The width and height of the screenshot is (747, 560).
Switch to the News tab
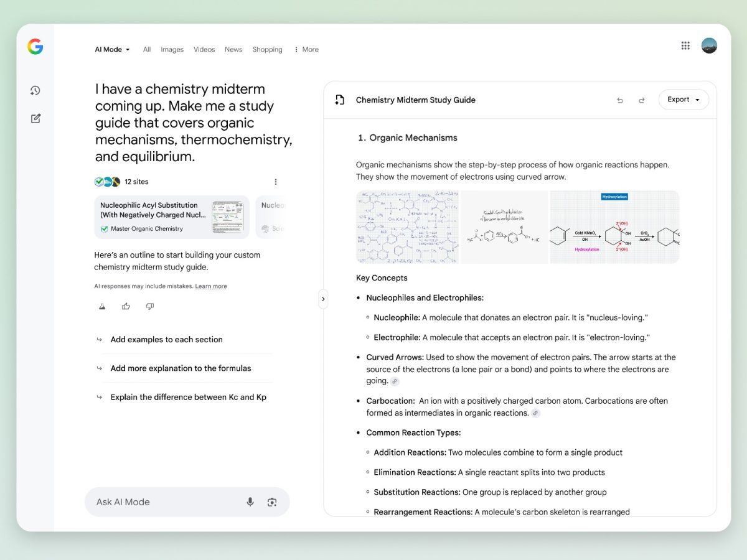click(233, 50)
